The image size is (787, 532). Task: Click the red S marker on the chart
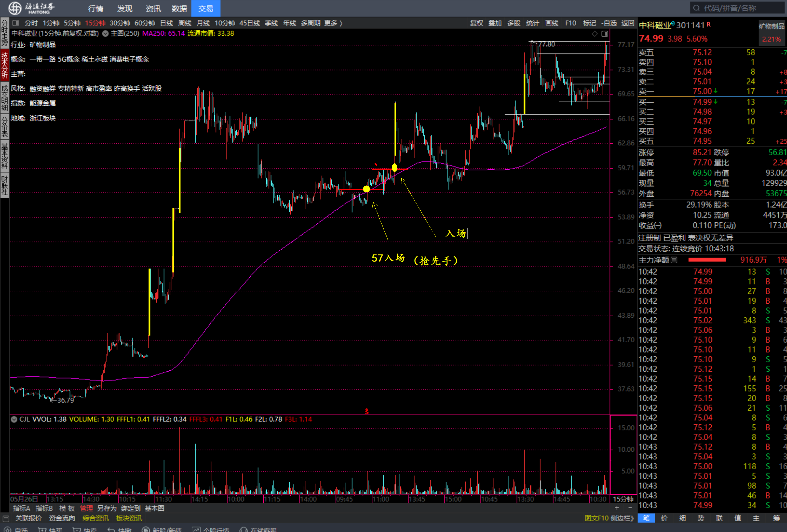click(367, 411)
